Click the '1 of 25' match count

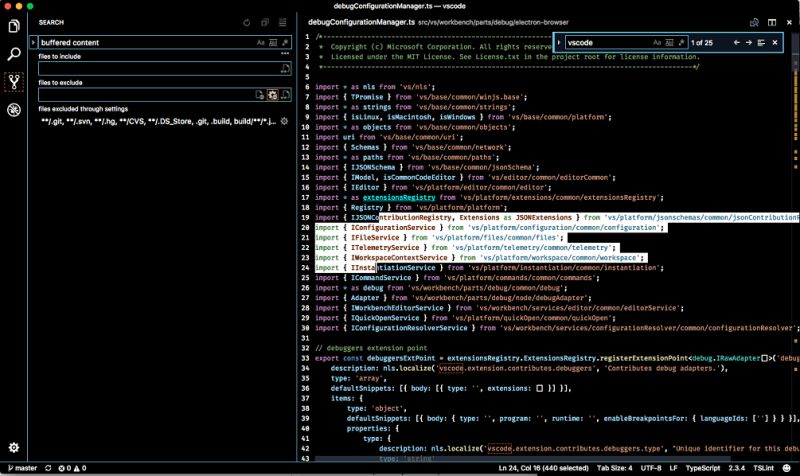pyautogui.click(x=702, y=42)
